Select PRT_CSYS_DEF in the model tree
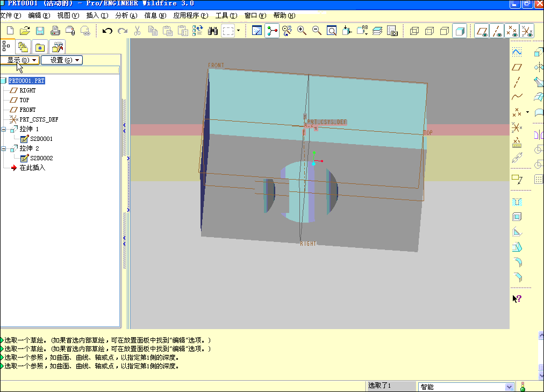 (39, 120)
